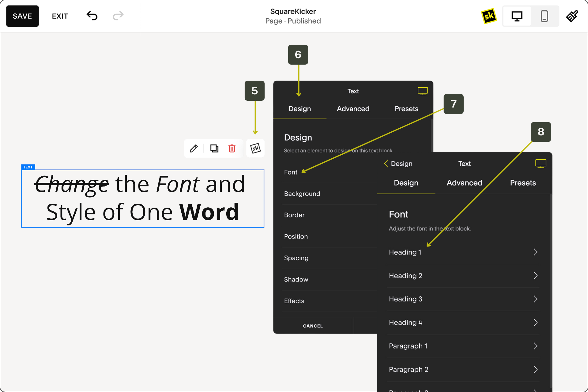Click Shadow in the Design element list
Viewport: 588px width, 392px height.
coord(296,279)
